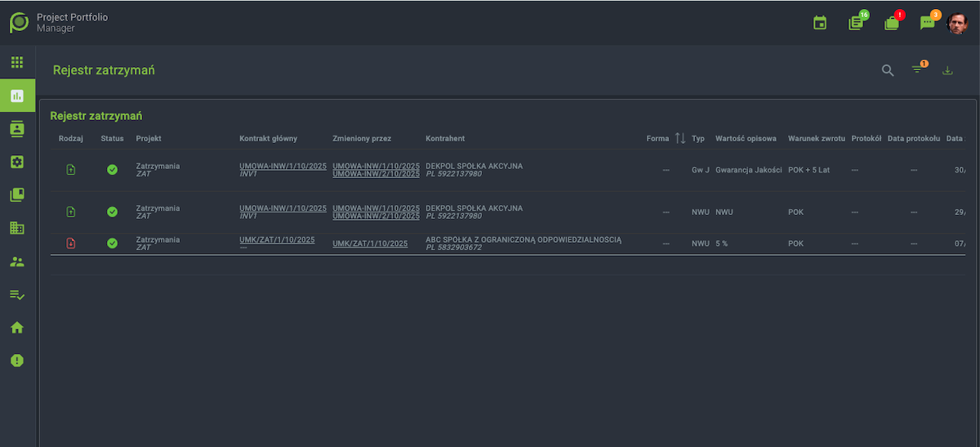
Task: Open UMK/ZAT/1/10/2025 link under Kontrakt główny
Action: [277, 239]
